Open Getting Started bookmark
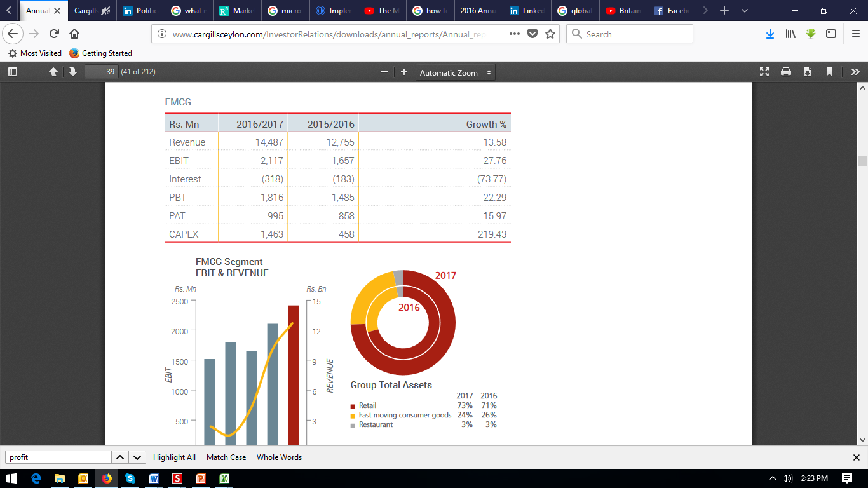 [101, 53]
